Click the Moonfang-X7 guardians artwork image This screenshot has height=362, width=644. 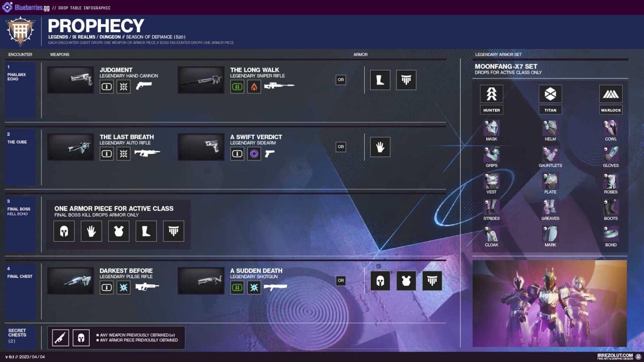coord(550,303)
